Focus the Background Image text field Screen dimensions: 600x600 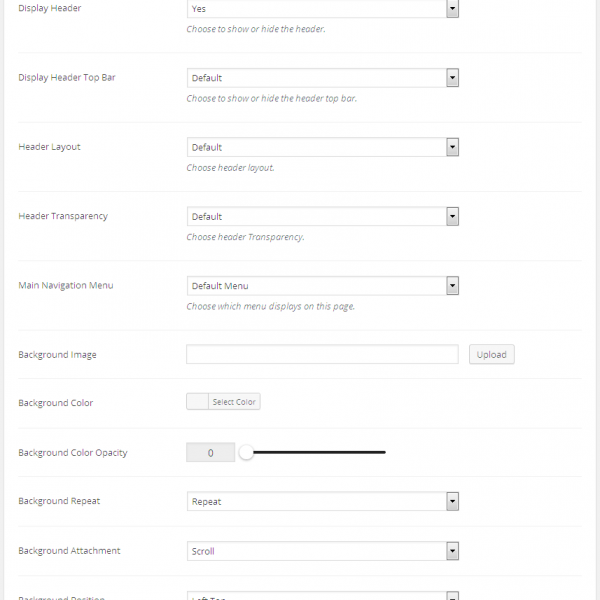click(x=322, y=354)
